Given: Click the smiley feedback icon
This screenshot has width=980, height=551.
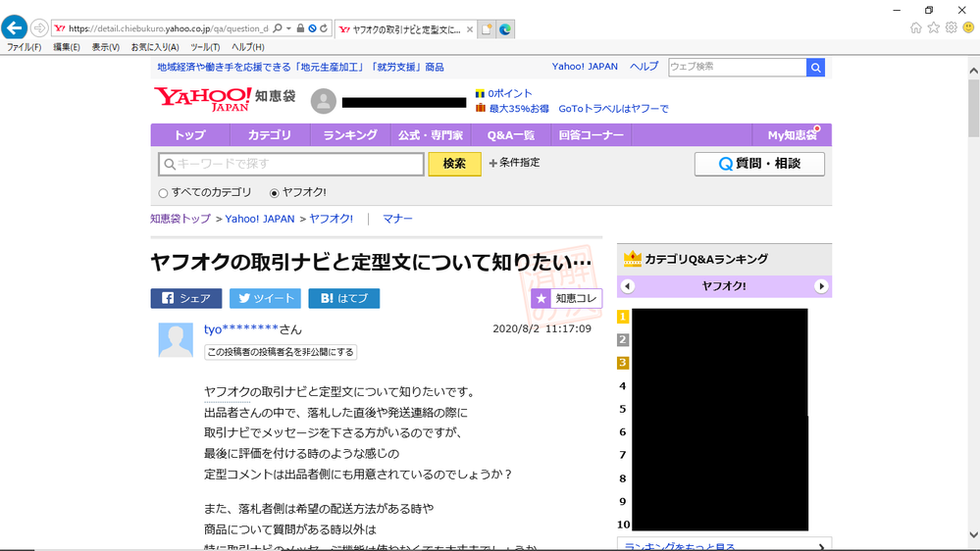Looking at the screenshot, I should pos(968,27).
